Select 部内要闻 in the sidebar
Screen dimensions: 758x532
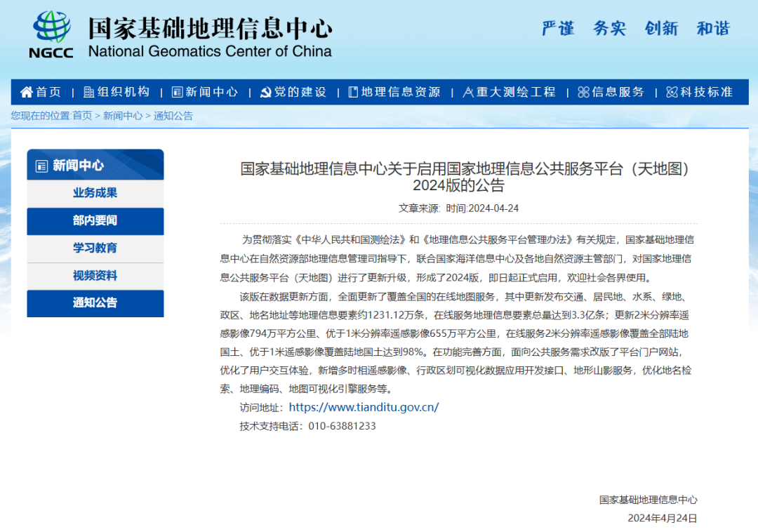click(x=95, y=221)
